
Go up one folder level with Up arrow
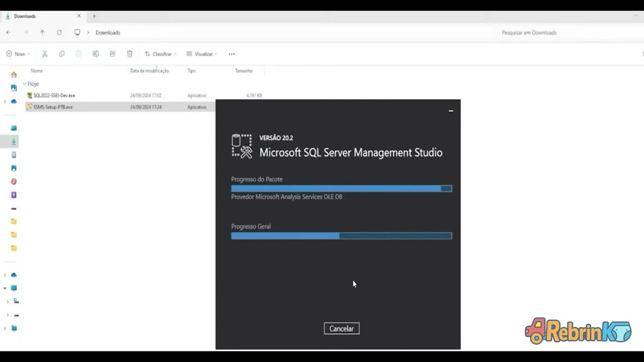coord(42,32)
